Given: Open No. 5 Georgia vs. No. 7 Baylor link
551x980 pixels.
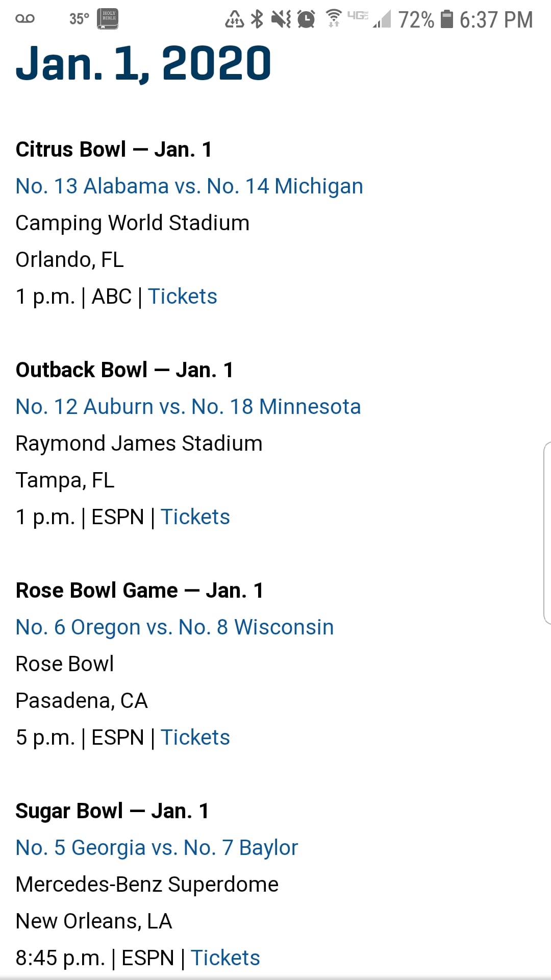Looking at the screenshot, I should [x=157, y=848].
